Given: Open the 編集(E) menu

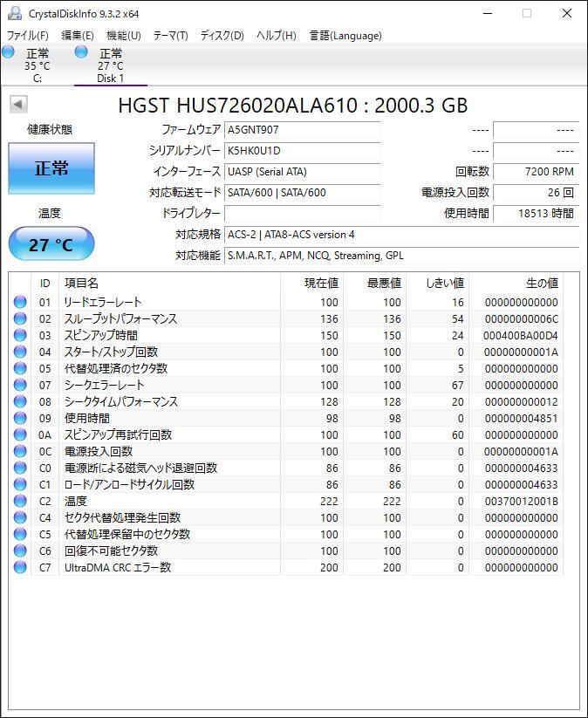Looking at the screenshot, I should point(78,36).
